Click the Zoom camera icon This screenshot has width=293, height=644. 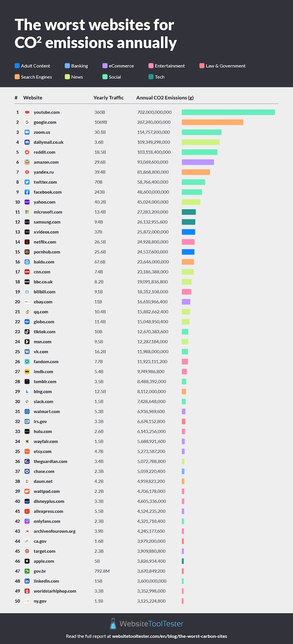click(27, 132)
